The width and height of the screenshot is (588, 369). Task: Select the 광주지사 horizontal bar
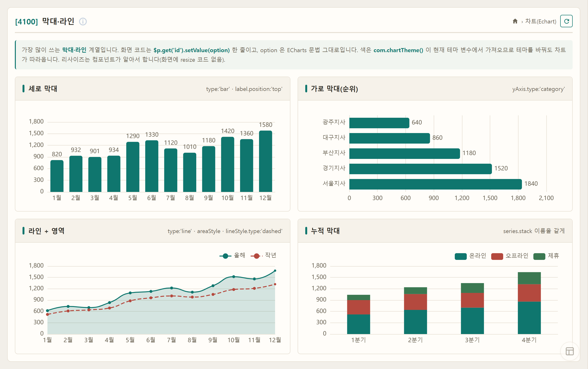pos(379,123)
